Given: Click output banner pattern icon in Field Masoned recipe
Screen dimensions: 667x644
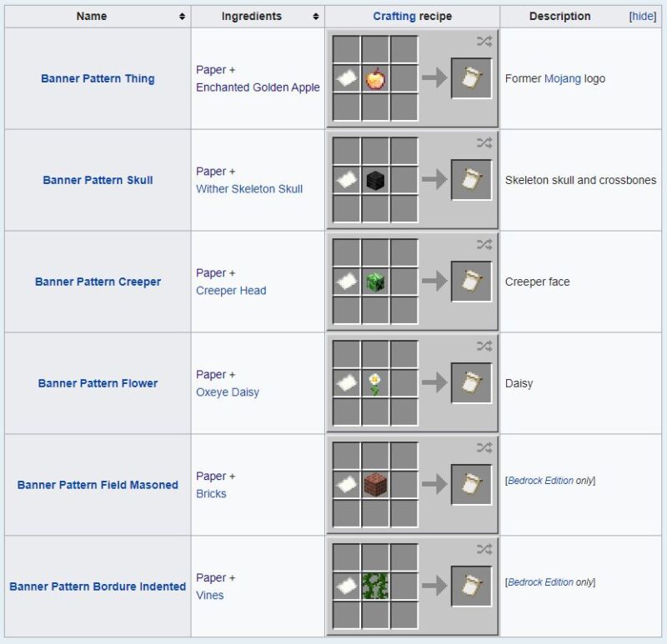Looking at the screenshot, I should tap(471, 485).
